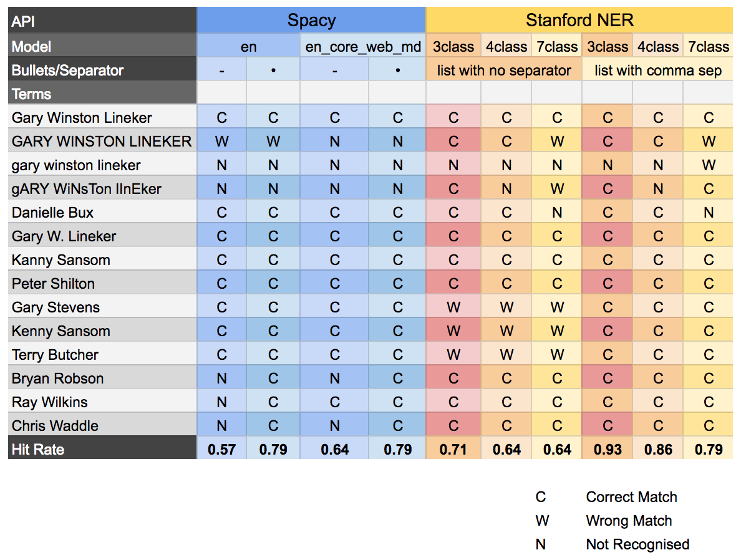This screenshot has width=741, height=560.
Task: Click the API header cell
Action: click(x=102, y=21)
